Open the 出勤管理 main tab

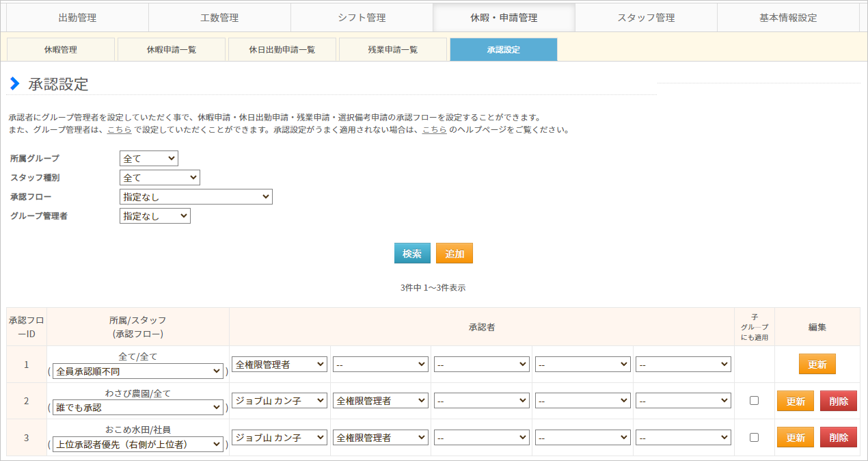click(x=77, y=18)
